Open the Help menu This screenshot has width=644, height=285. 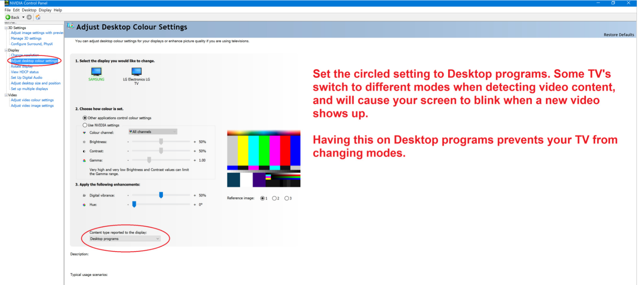click(x=58, y=10)
